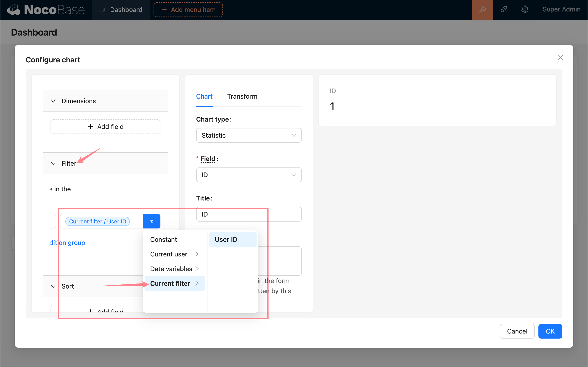The height and width of the screenshot is (367, 588).
Task: Close the Configure chart dialog
Action: pos(560,58)
